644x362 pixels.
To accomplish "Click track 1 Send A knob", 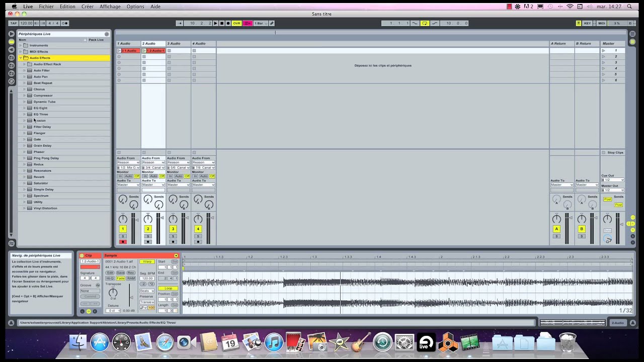I will (122, 200).
